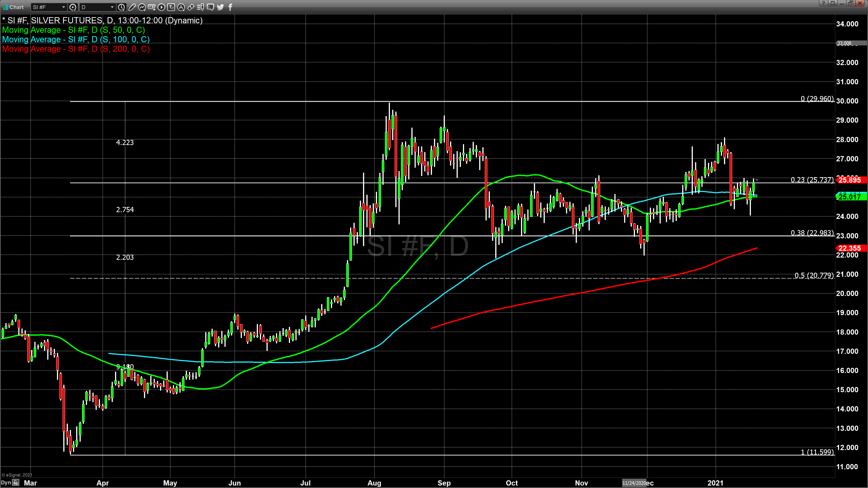Open the D interval dropdown
Viewport: 868px width, 488px height.
pos(97,7)
